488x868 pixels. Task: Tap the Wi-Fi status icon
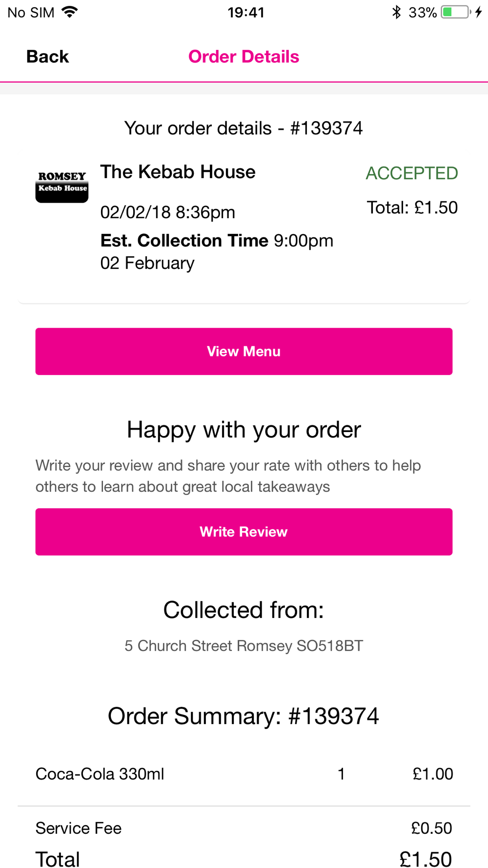point(70,12)
